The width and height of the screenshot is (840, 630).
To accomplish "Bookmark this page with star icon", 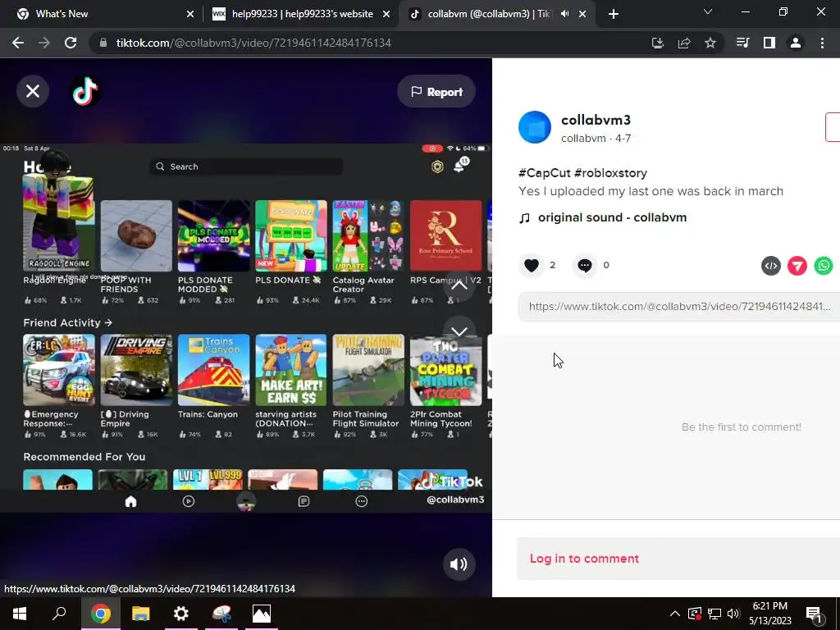I will (710, 43).
